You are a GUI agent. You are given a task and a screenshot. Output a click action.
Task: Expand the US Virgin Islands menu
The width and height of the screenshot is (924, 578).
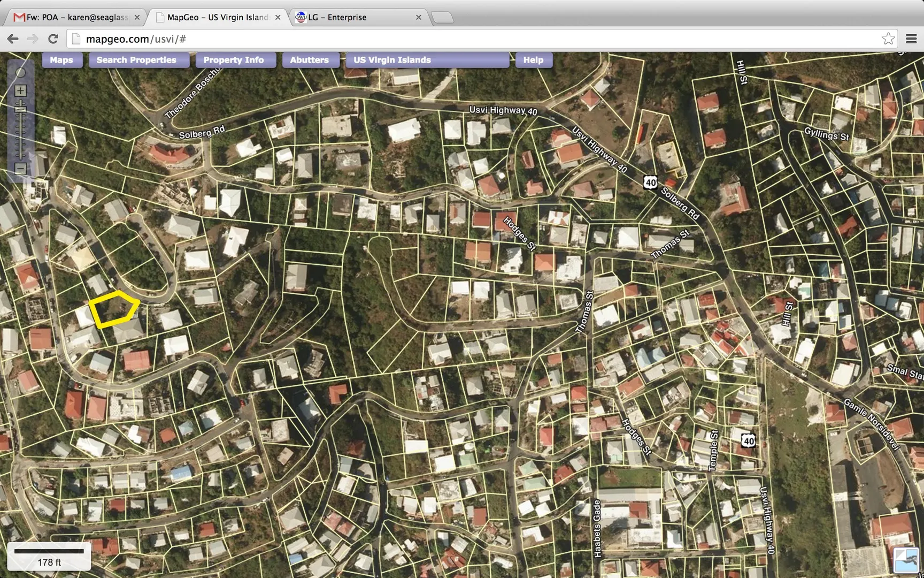pos(427,60)
